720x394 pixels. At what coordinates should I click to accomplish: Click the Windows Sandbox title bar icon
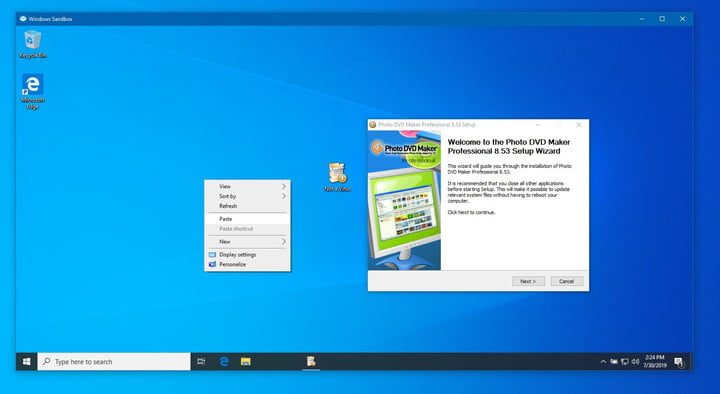coord(23,19)
